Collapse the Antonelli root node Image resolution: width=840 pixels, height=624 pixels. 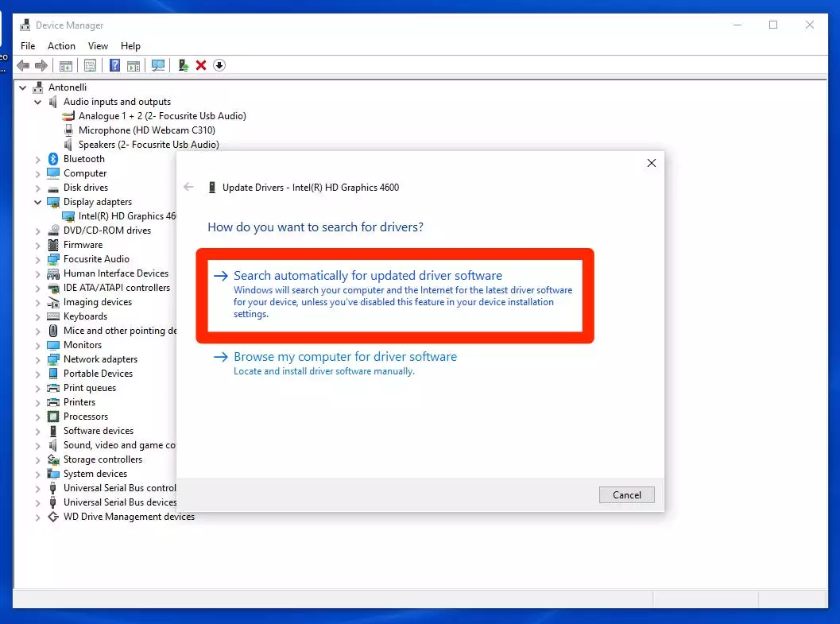pyautogui.click(x=22, y=87)
